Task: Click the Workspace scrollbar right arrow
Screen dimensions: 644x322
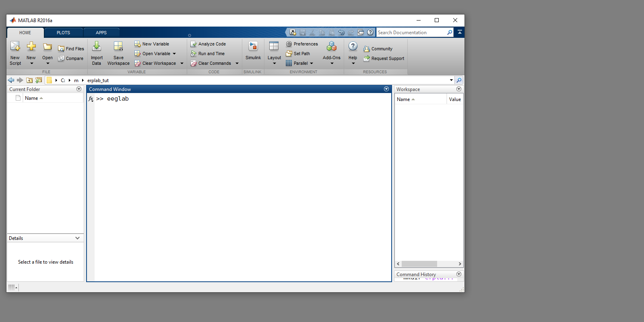Action: (x=460, y=264)
